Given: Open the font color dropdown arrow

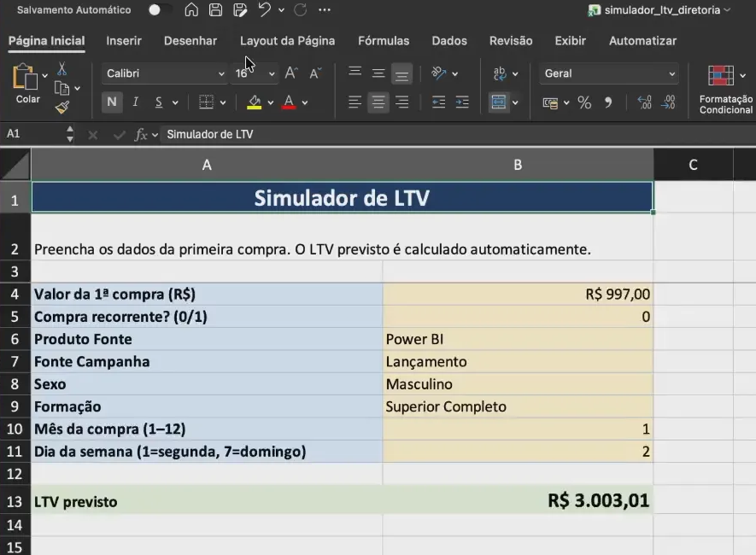Looking at the screenshot, I should [305, 102].
